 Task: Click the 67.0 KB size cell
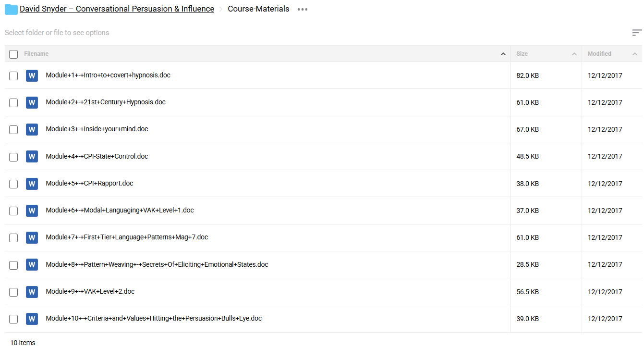[x=527, y=129]
